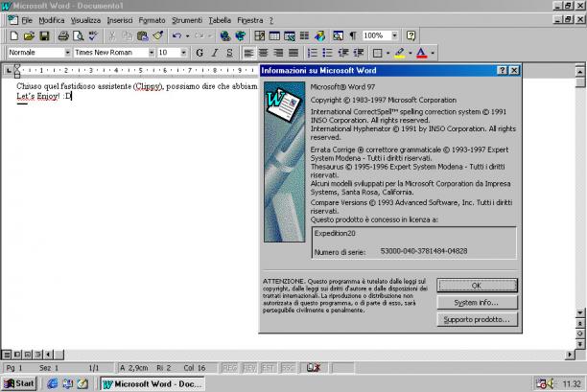
Task: Open the font color dropdown arrow
Action: tap(433, 53)
